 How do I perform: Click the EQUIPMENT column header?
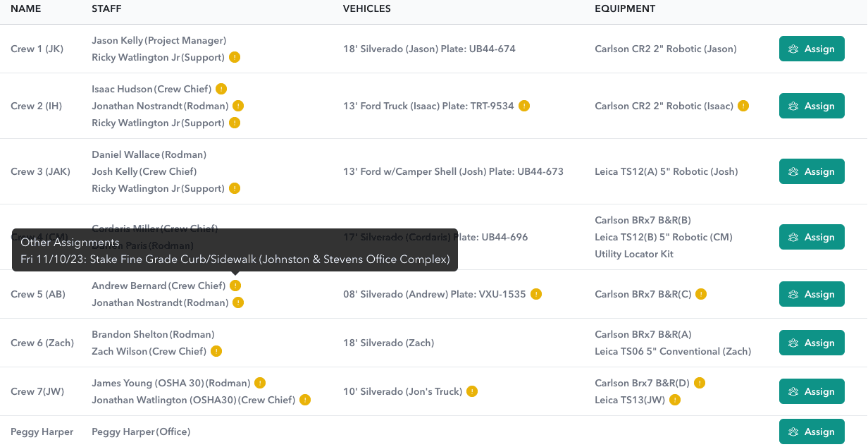point(625,9)
